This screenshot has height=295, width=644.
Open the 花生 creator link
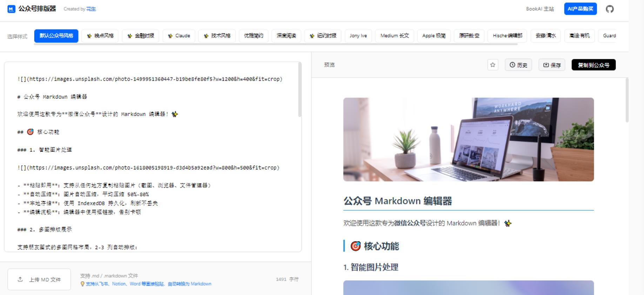pyautogui.click(x=91, y=9)
